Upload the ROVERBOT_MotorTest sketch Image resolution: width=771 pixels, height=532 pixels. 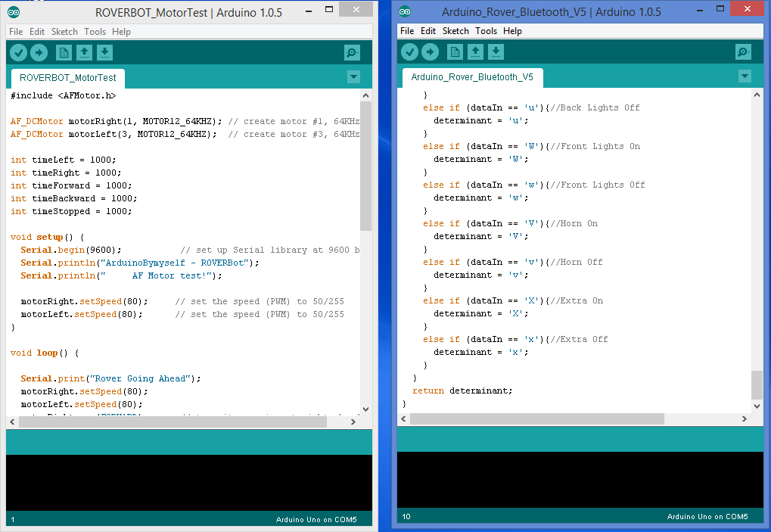39,52
